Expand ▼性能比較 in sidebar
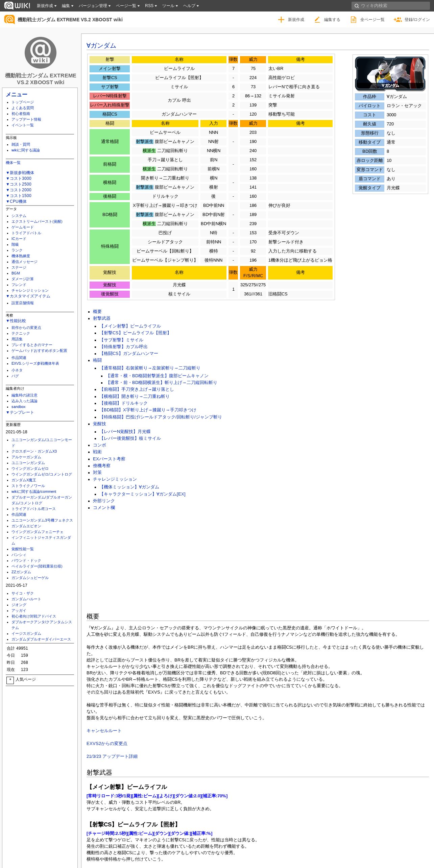 tap(16, 321)
